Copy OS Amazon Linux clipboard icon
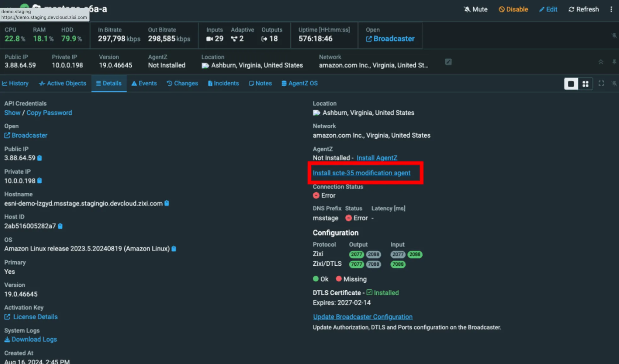This screenshot has height=364, width=619. click(174, 248)
